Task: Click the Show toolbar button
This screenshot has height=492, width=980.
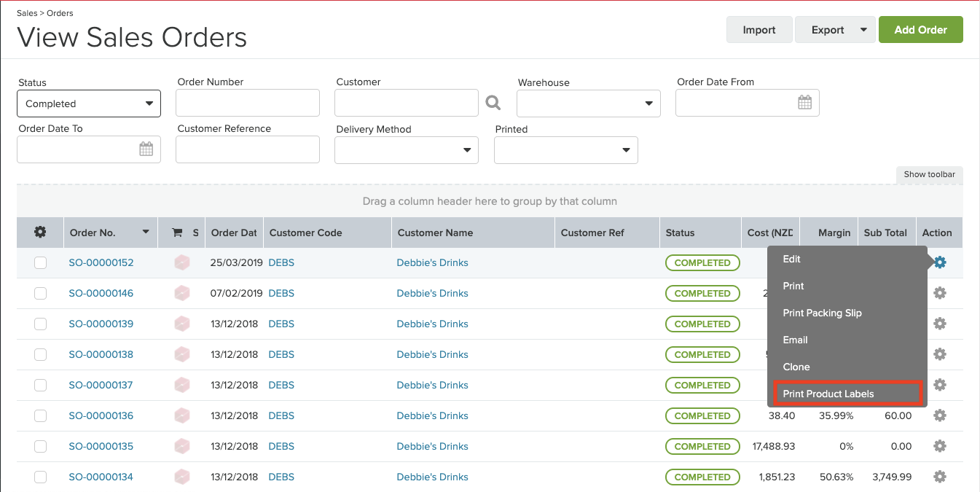Action: click(930, 174)
